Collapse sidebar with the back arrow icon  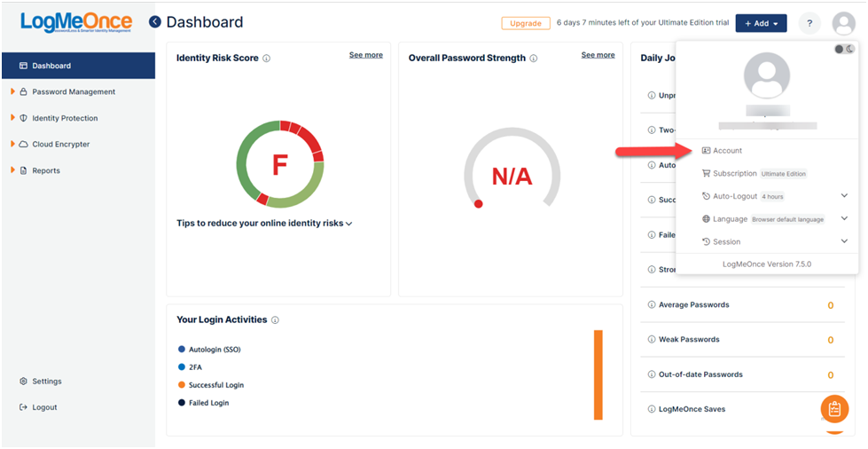tap(155, 22)
